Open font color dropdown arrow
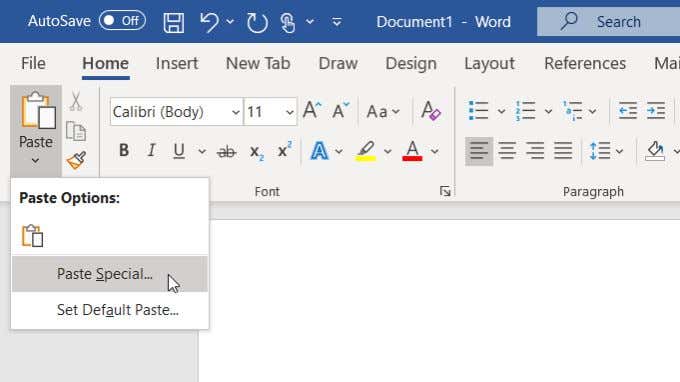The image size is (680, 382). [435, 151]
